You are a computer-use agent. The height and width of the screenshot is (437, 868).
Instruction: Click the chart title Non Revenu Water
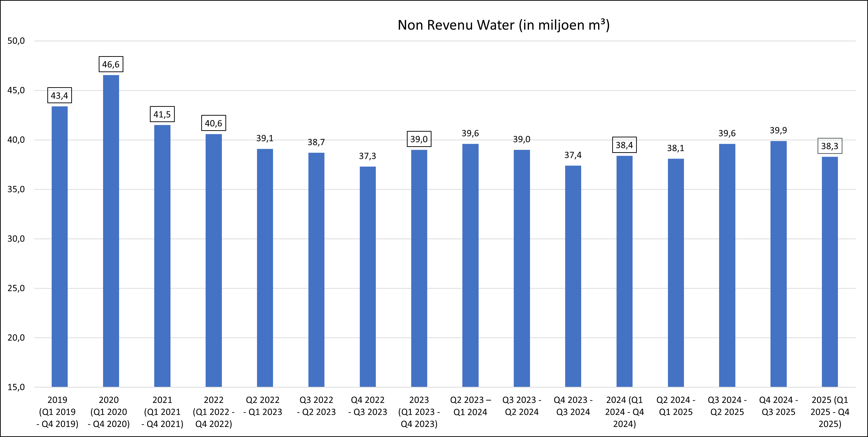click(x=503, y=25)
